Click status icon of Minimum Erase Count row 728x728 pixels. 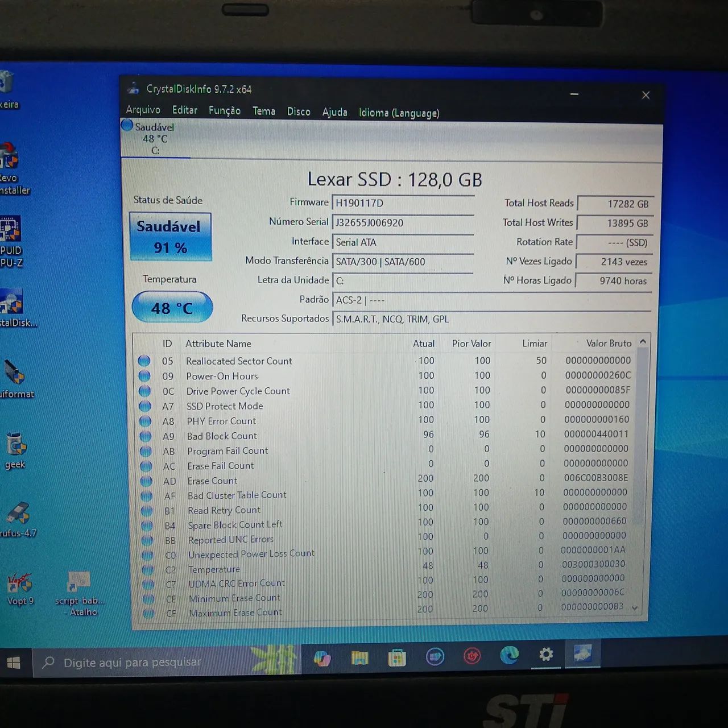149,599
